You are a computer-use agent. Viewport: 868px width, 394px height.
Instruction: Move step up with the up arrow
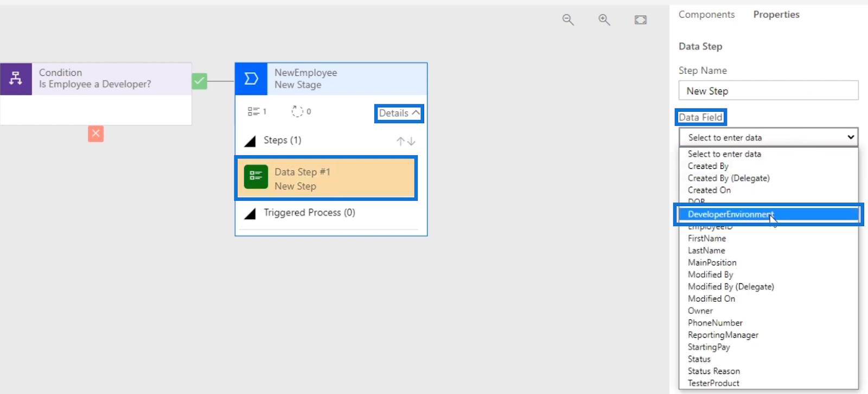click(x=400, y=141)
